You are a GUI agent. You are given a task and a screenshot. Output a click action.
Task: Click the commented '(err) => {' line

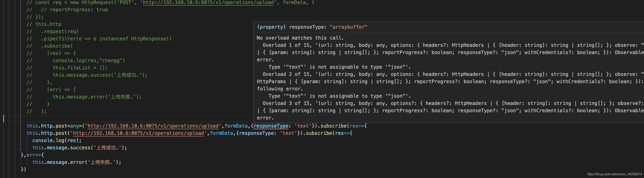(51, 89)
